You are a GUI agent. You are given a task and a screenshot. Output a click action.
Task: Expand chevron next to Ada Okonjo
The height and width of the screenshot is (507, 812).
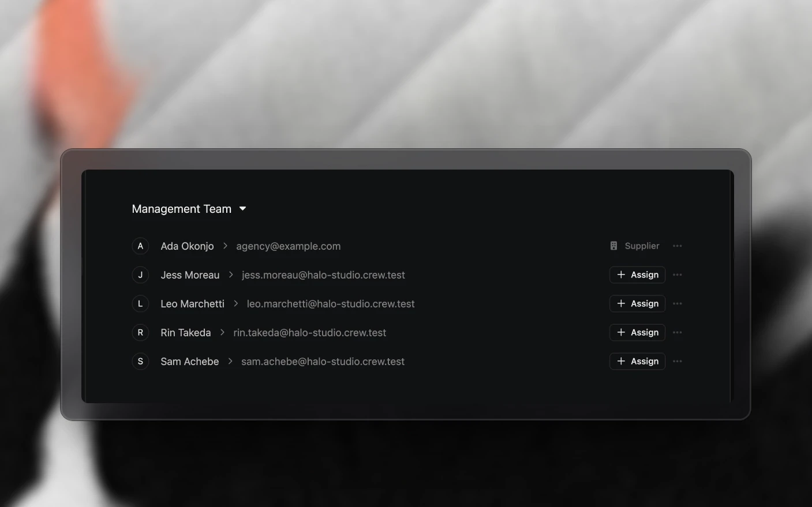click(225, 246)
